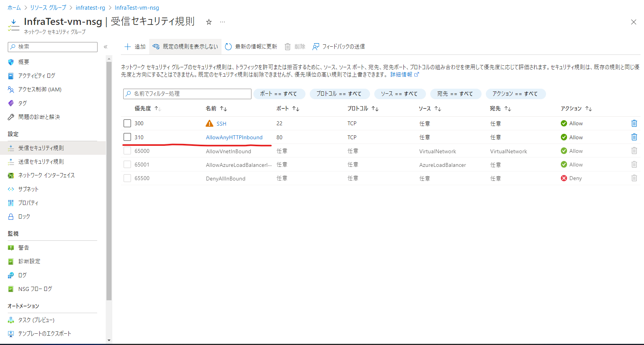Screen dimensions: 644x345
Task: Click the 追加 add rule button
Action: (x=135, y=47)
